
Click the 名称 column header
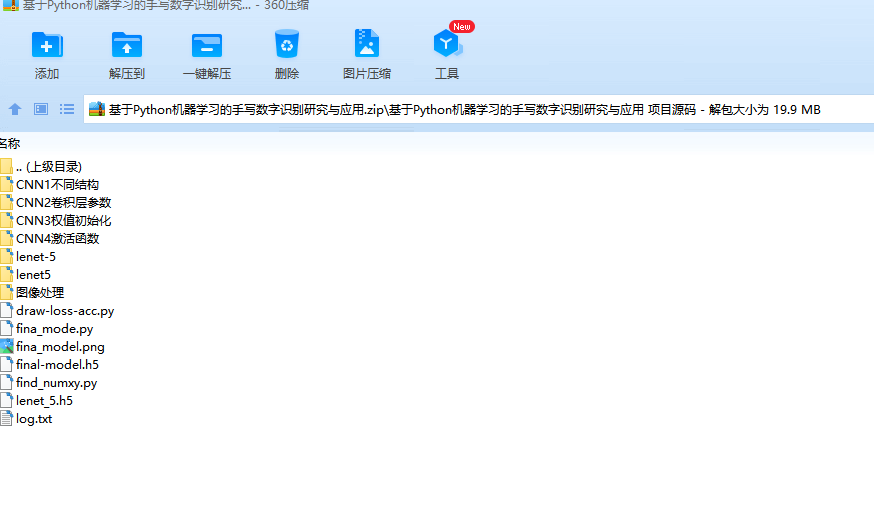click(9, 144)
